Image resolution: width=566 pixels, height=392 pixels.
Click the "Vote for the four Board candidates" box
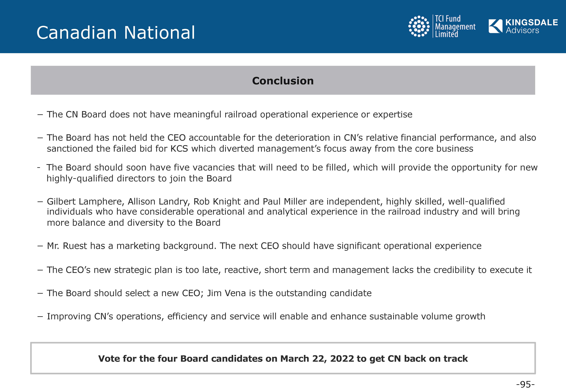pos(283,358)
